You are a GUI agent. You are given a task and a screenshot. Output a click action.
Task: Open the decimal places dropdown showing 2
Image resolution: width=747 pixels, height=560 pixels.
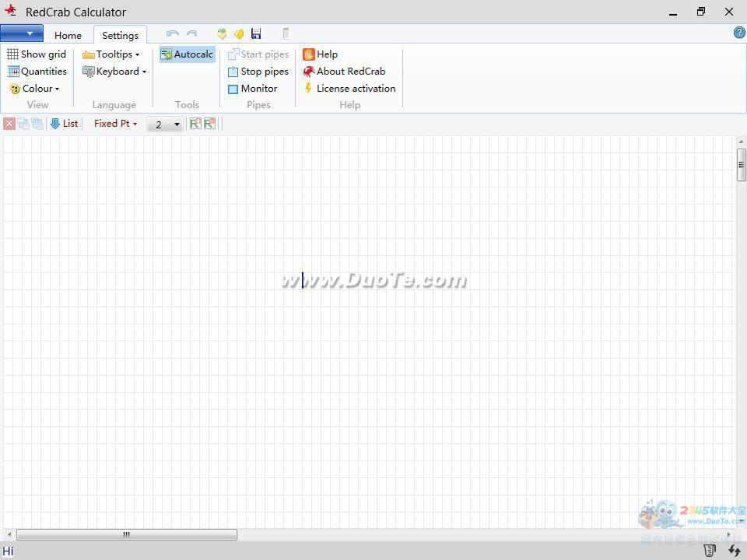(x=165, y=124)
